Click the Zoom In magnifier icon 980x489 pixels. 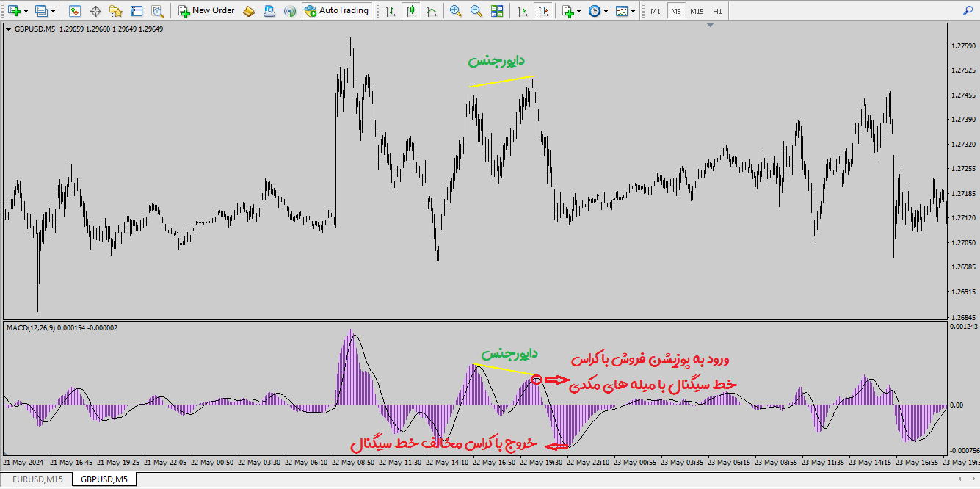(x=456, y=11)
